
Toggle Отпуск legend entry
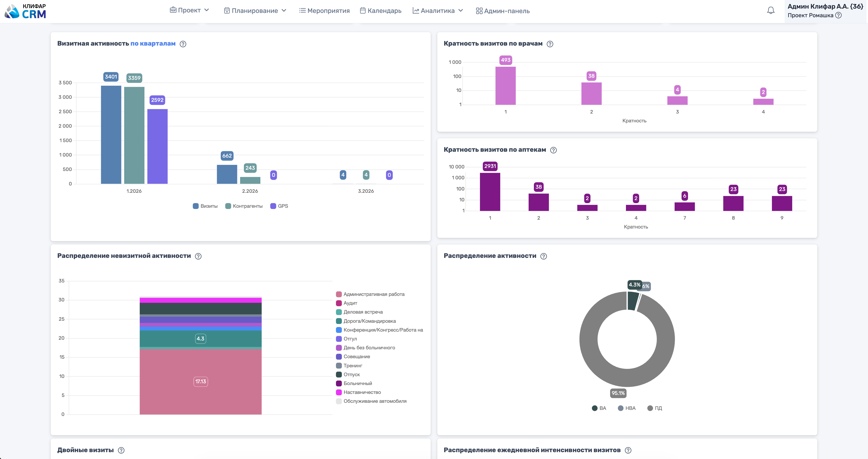348,374
